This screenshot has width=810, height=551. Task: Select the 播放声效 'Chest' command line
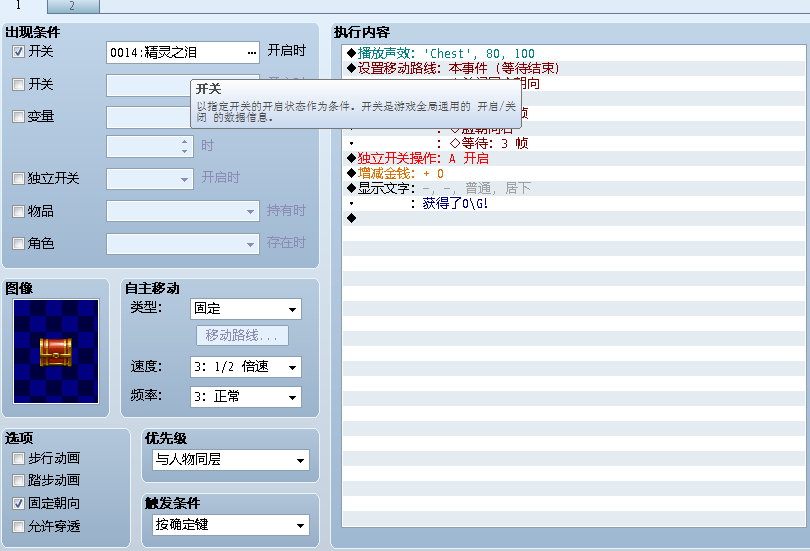[574, 53]
